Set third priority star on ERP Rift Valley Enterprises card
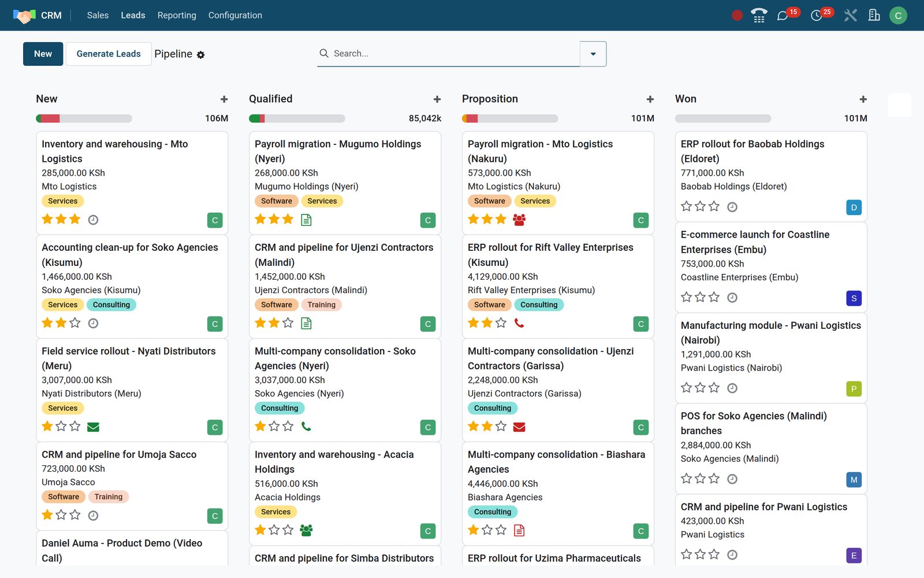The image size is (924, 578). [501, 323]
